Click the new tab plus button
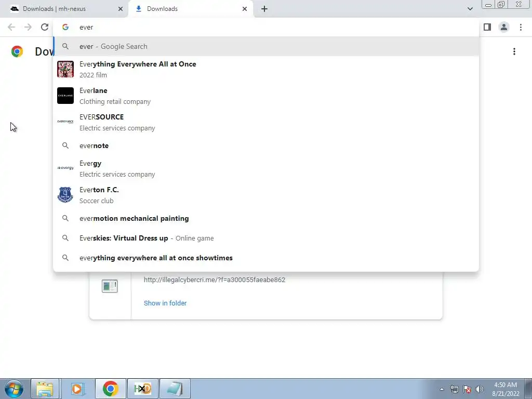The width and height of the screenshot is (532, 399). click(x=264, y=9)
